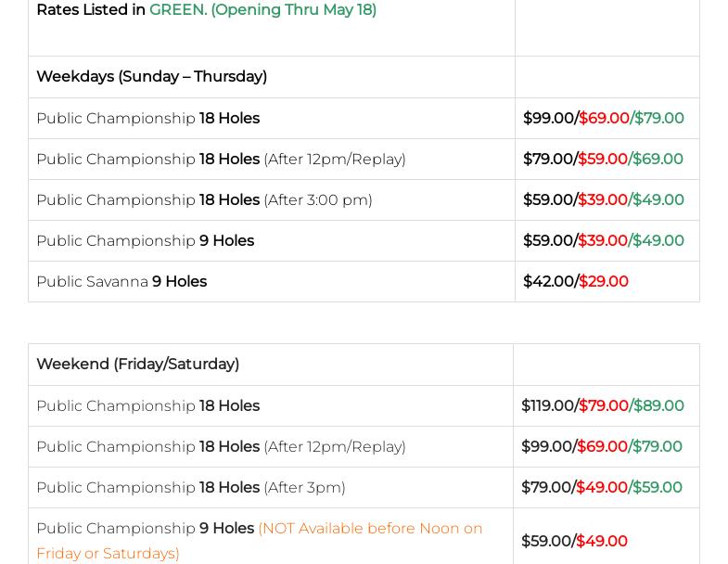Click the price for 18 Holes After 3:00 pm
728x564 pixels.
(603, 200)
